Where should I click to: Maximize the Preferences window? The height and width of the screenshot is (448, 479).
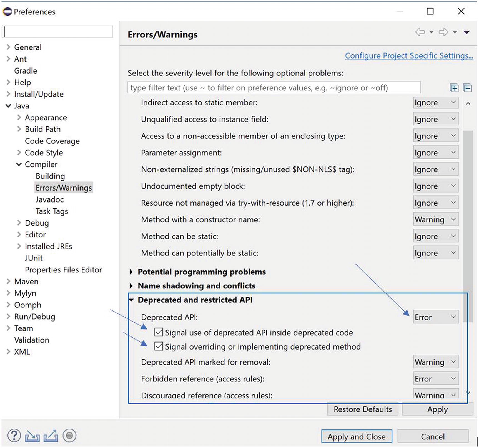pos(430,11)
